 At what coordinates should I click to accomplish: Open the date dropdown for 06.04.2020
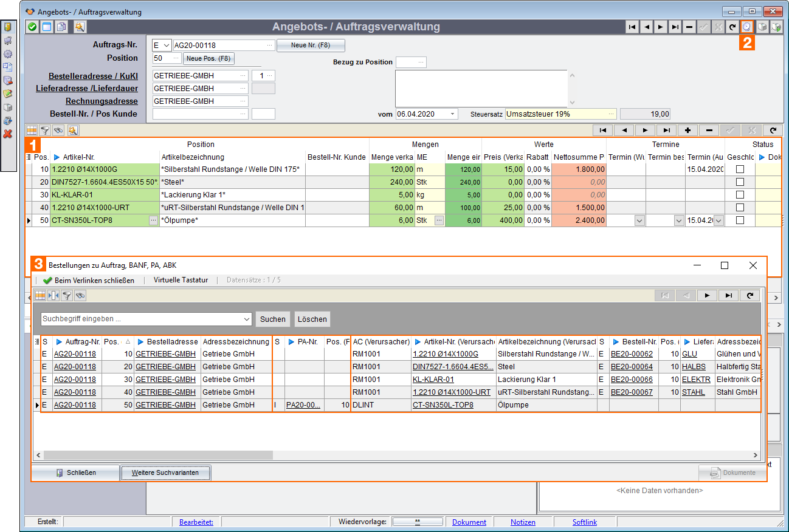click(453, 114)
